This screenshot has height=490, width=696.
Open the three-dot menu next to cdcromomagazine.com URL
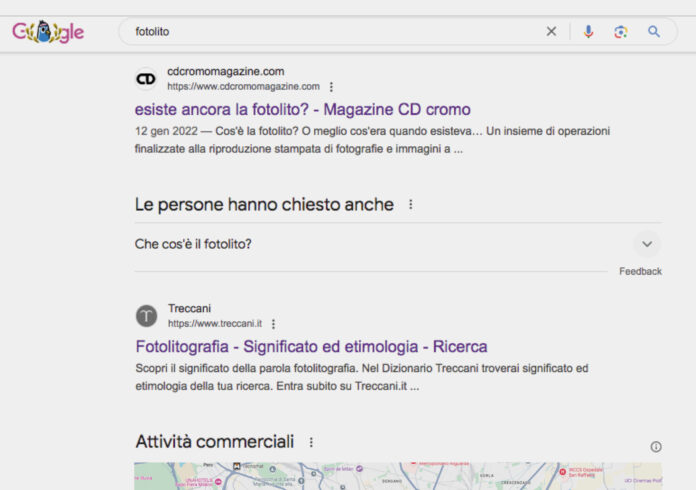pos(331,87)
